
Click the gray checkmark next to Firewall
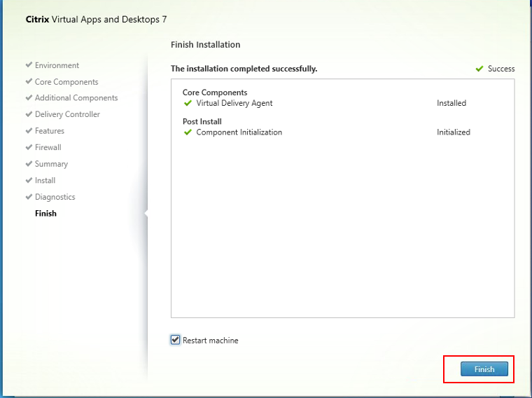tap(29, 146)
